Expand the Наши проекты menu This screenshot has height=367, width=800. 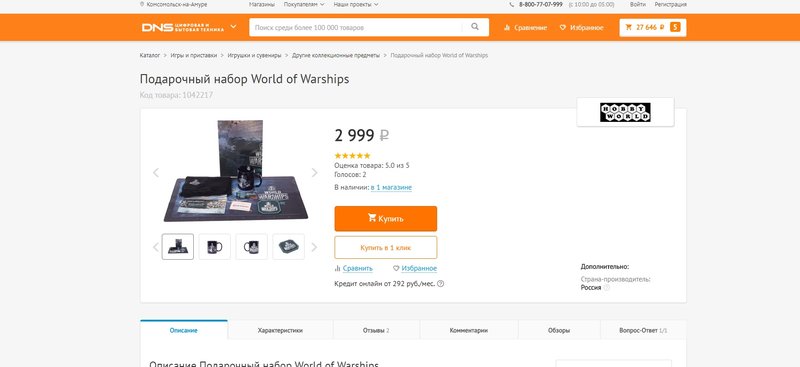pos(356,5)
